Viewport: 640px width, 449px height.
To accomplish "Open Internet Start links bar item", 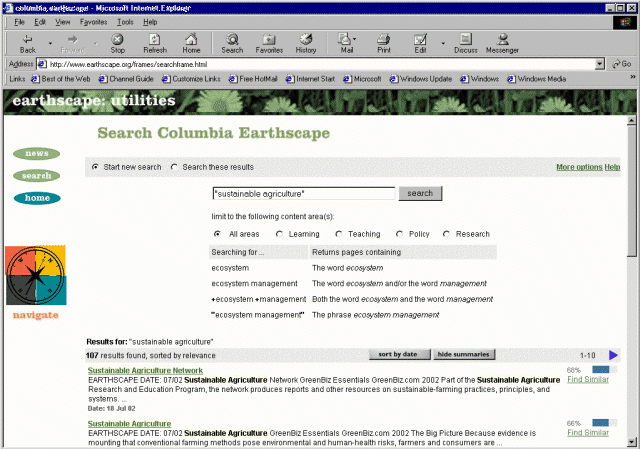I will [x=311, y=79].
